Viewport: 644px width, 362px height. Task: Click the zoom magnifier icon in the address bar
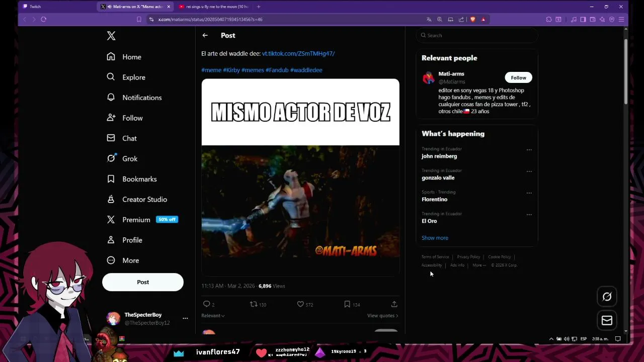pos(439,19)
